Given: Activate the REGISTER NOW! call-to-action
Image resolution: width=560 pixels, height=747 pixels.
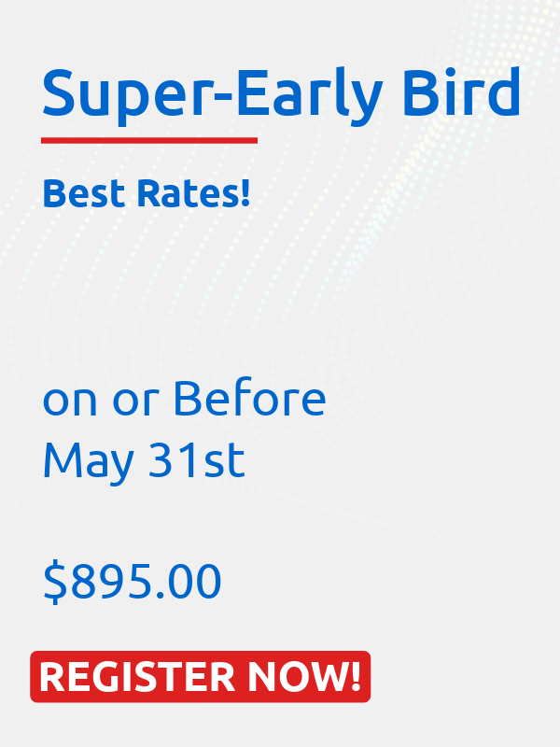Looking at the screenshot, I should [201, 671].
